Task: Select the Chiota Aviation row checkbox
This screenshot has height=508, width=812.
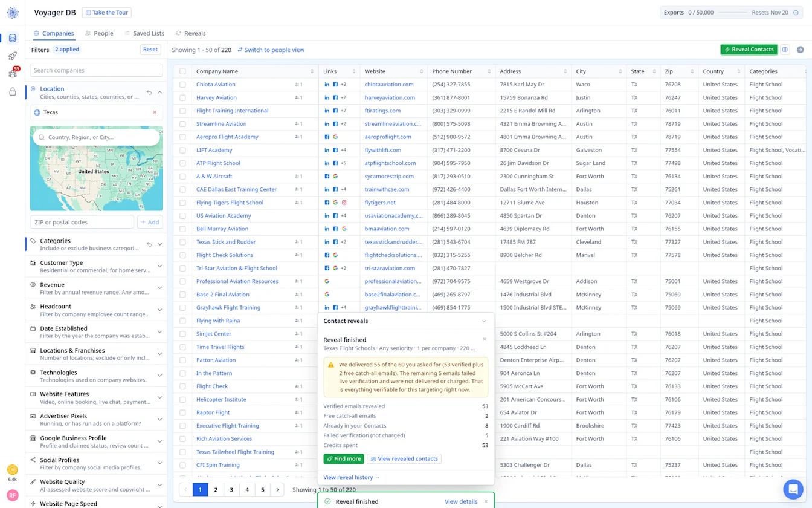Action: [182, 85]
